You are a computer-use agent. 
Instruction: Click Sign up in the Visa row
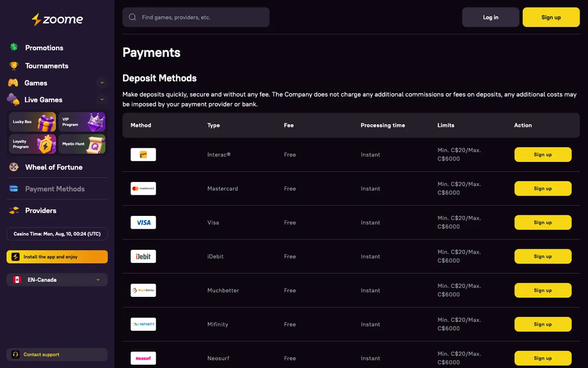click(543, 222)
